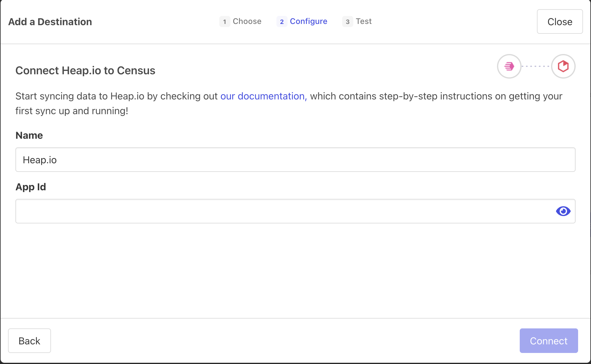Click the 'Add a Destination' title

(x=50, y=22)
